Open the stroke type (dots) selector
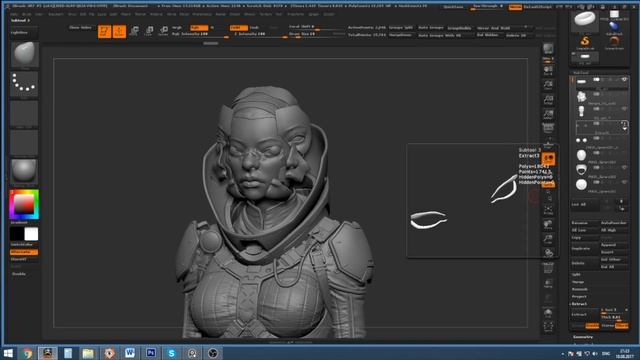Screen dimensions: 640x360 24,84
